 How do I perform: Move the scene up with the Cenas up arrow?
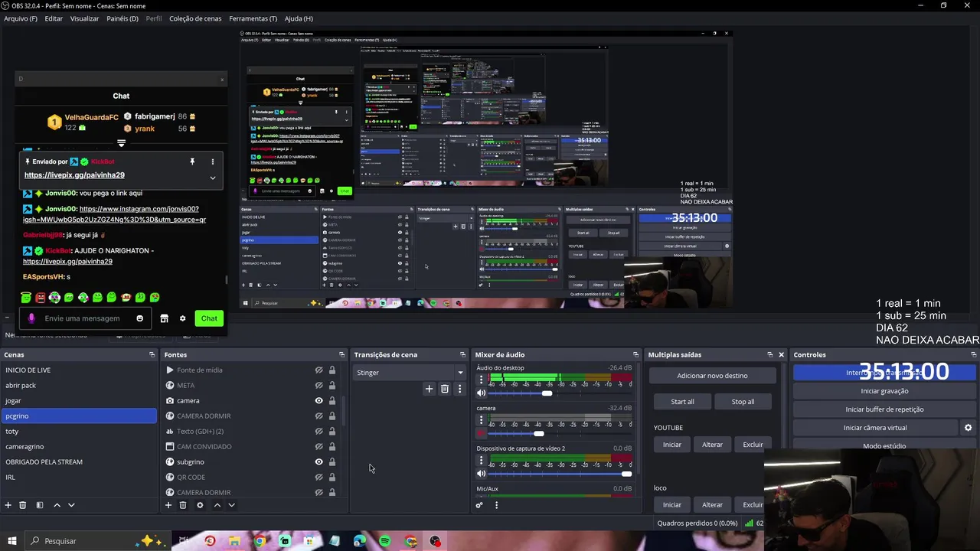57,505
